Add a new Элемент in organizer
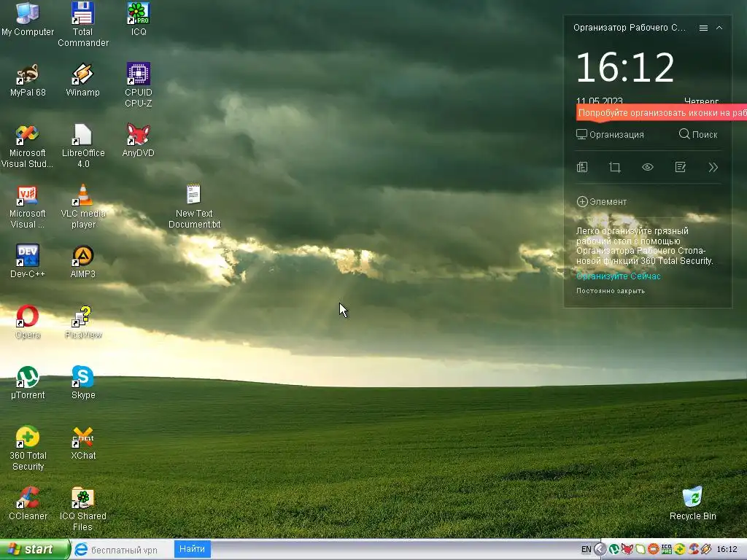The width and height of the screenshot is (747, 560). click(x=601, y=202)
